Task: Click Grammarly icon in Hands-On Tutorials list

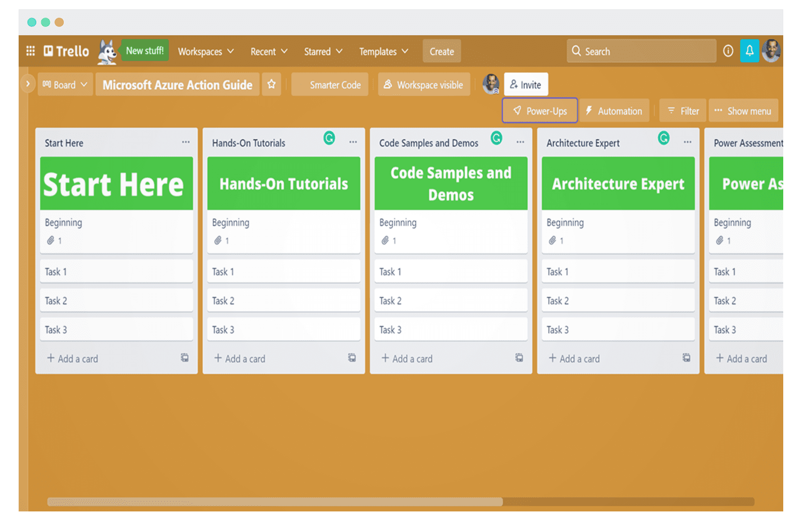Action: pos(329,138)
